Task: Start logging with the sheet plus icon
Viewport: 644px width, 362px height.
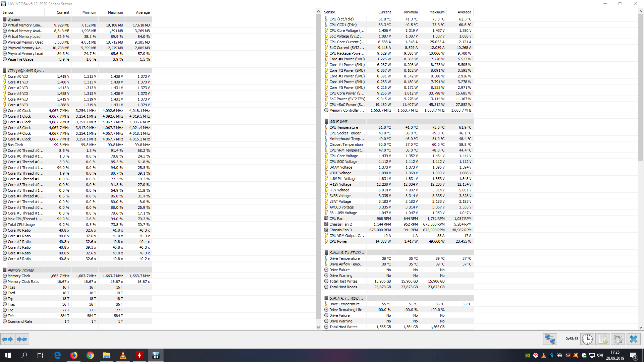Action: (x=603, y=339)
